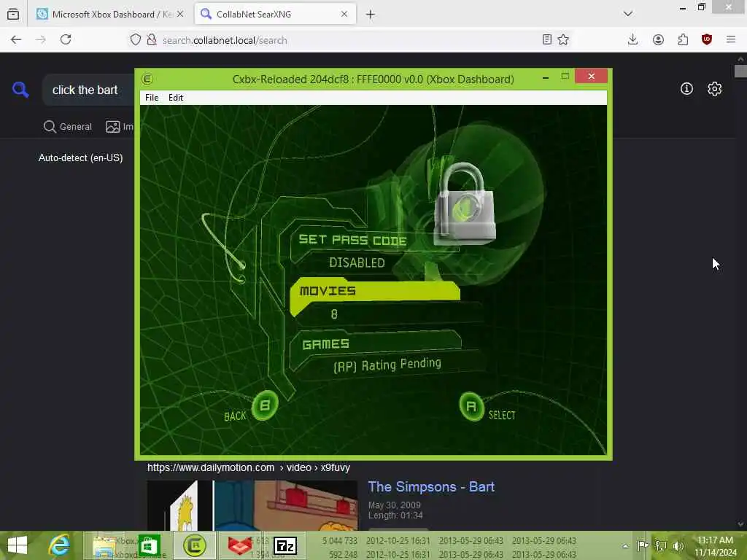Open the Edit menu in Cxbx-Reloaded

176,98
